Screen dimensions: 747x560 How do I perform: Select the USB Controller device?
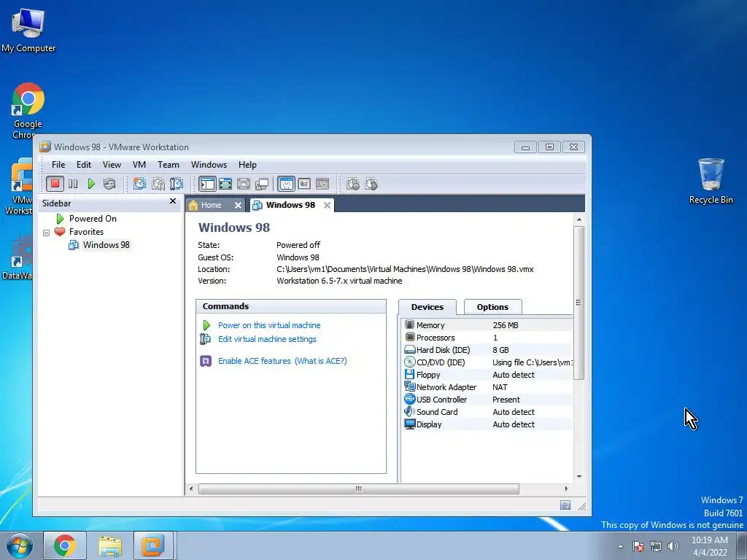(x=487, y=400)
